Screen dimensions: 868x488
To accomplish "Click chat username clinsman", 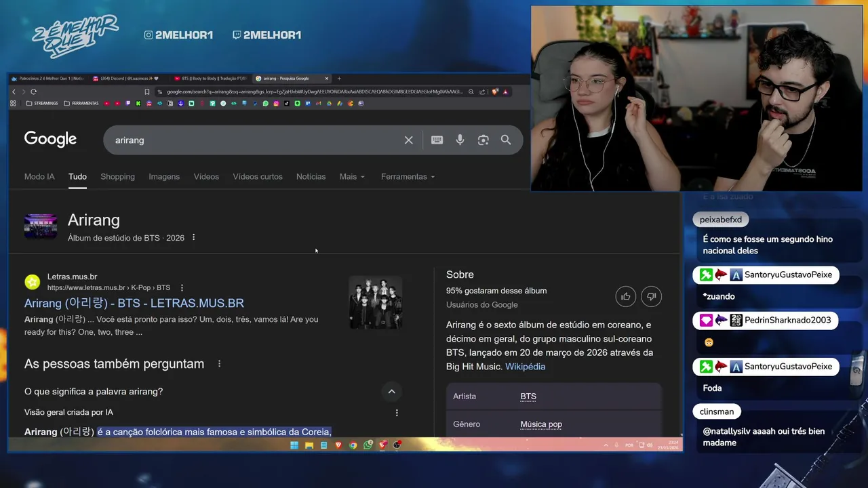I will click(717, 411).
